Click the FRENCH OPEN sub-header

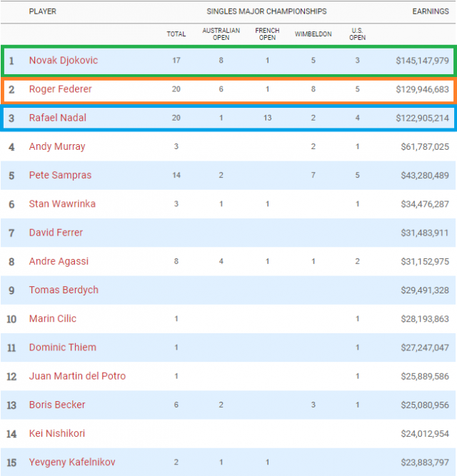(x=267, y=34)
